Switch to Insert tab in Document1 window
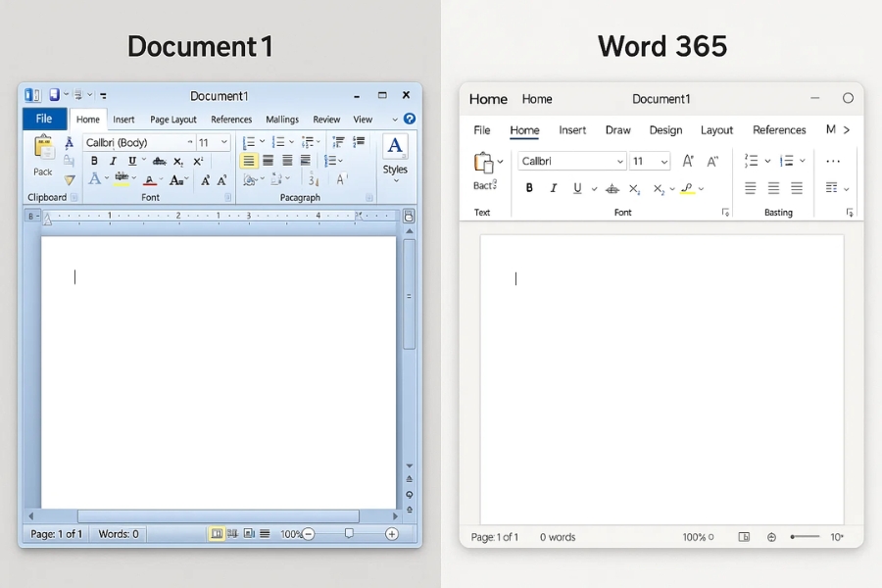Image resolution: width=882 pixels, height=588 pixels. click(x=123, y=120)
